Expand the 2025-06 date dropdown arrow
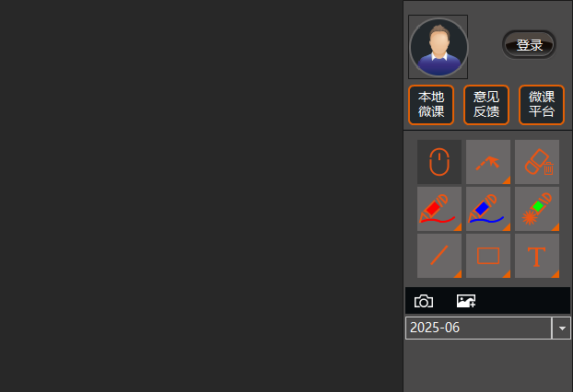Image resolution: width=573 pixels, height=392 pixels. click(561, 329)
